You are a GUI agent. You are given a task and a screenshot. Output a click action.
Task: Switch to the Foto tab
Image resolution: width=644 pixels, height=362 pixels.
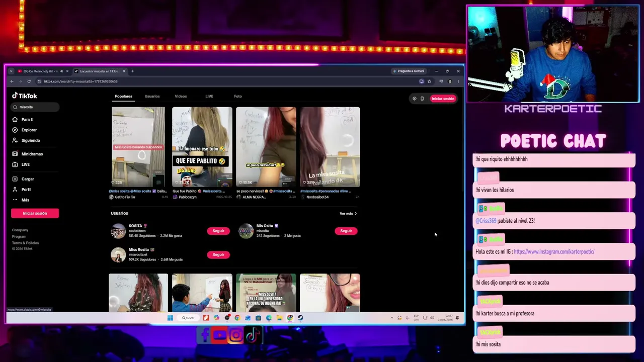click(x=238, y=97)
